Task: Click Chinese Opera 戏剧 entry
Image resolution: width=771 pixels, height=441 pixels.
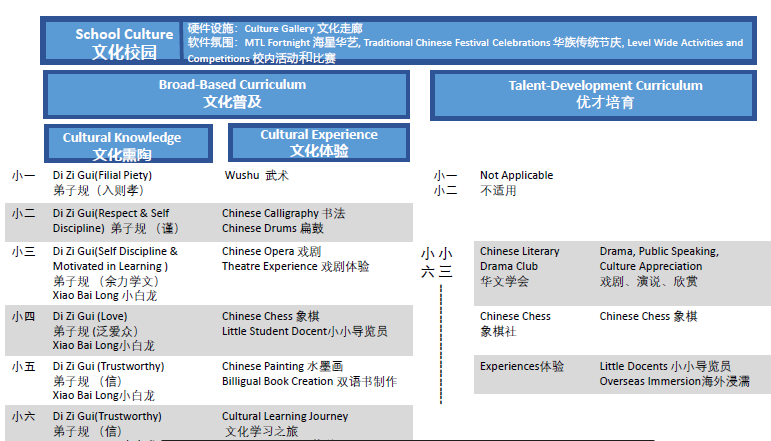Action: point(271,251)
